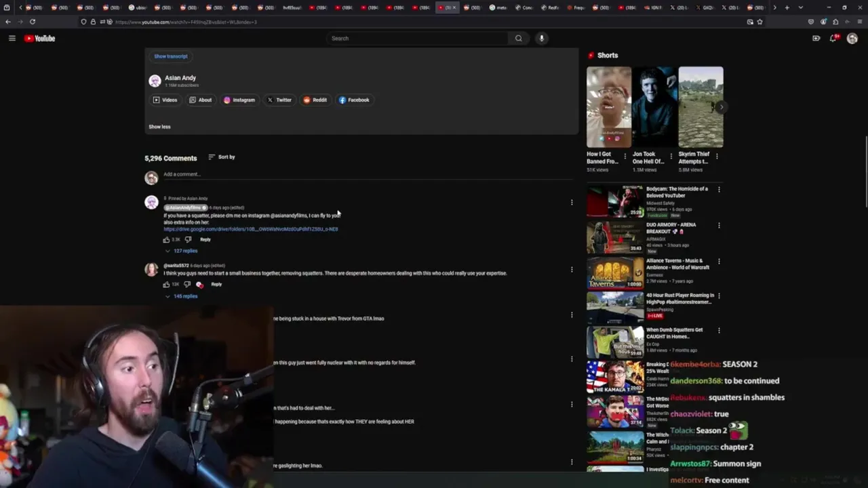Click the browser address bar URL

(x=186, y=22)
